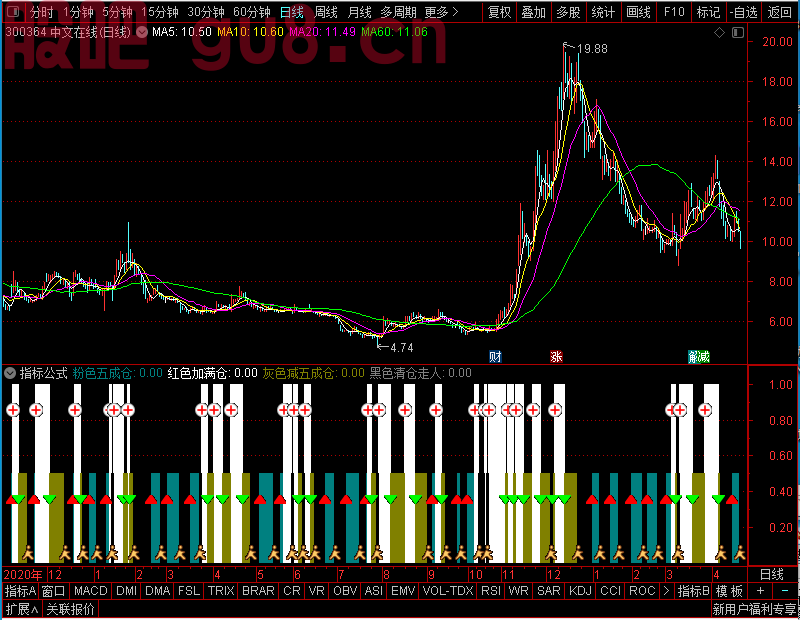Viewport: 800px width, 620px height.
Task: Click the MA5: 10.50 value
Action: coord(182,32)
